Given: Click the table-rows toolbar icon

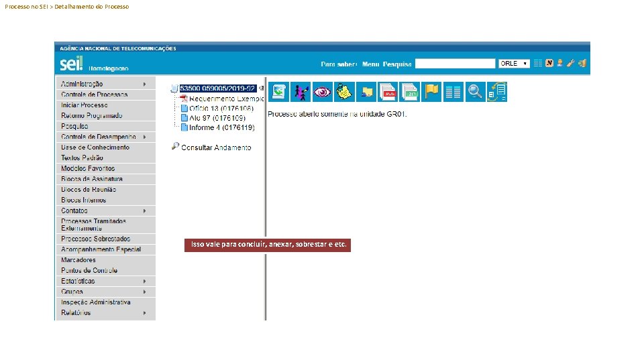Looking at the screenshot, I should (x=453, y=92).
